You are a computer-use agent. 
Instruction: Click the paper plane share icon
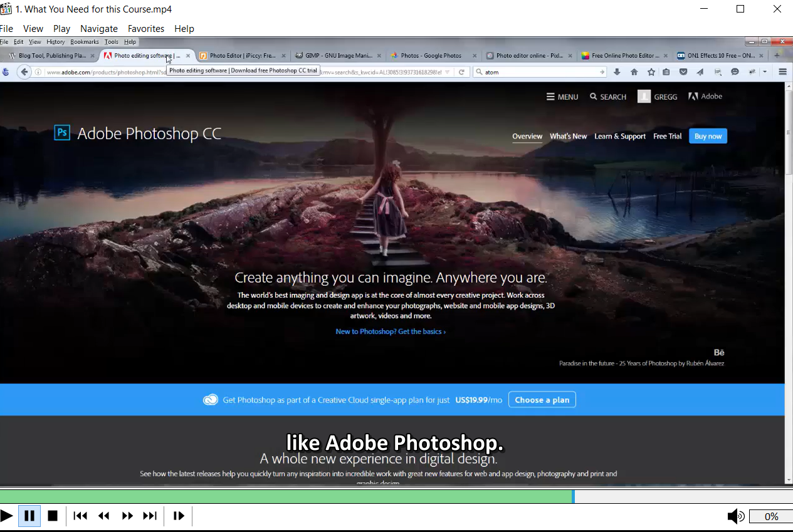pyautogui.click(x=700, y=72)
